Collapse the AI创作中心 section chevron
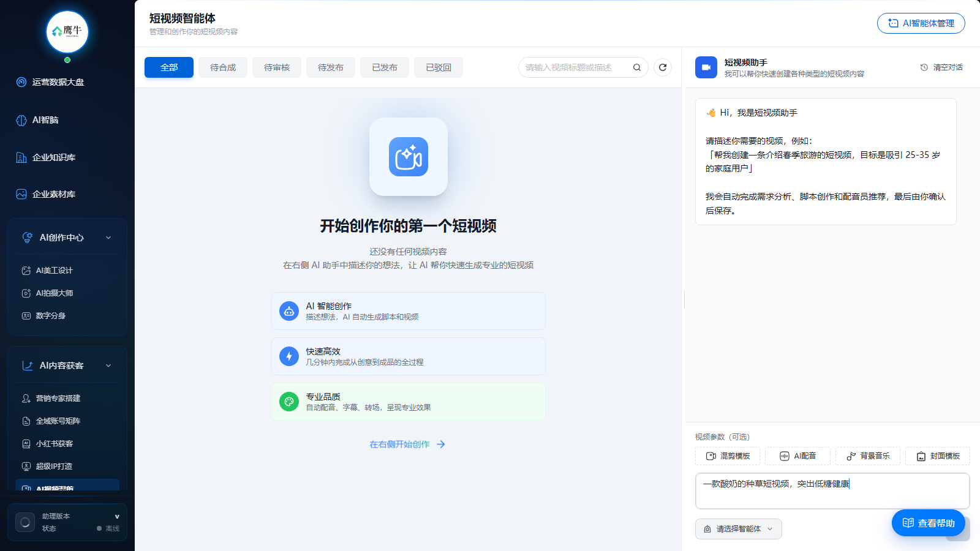The width and height of the screenshot is (980, 551). 108,238
